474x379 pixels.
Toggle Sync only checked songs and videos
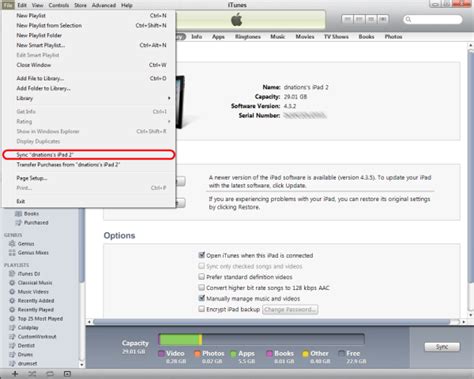pyautogui.click(x=201, y=266)
